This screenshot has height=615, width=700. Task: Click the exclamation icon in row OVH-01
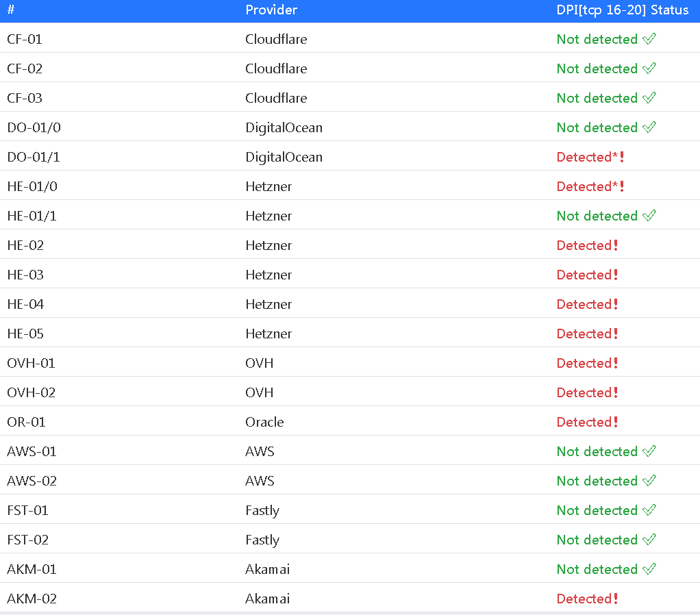616,363
